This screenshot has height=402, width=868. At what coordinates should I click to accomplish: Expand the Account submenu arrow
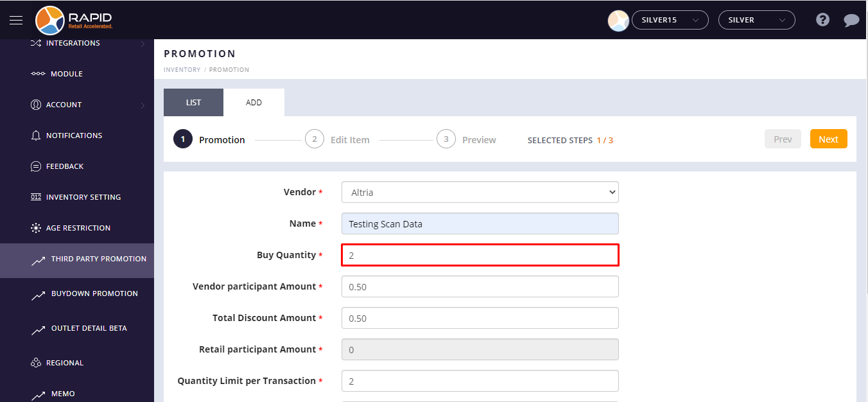coord(143,105)
